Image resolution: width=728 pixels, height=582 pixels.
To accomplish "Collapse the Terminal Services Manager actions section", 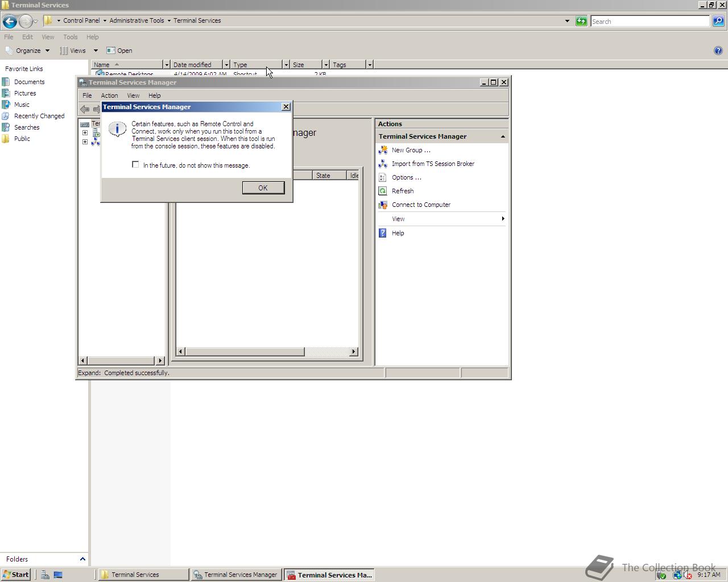I will [x=503, y=136].
